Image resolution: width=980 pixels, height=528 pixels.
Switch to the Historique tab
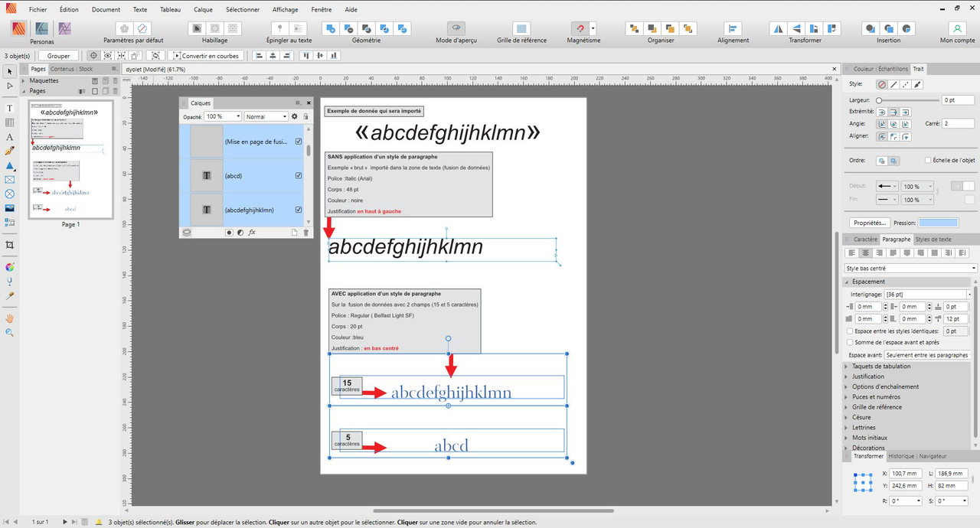coord(901,456)
